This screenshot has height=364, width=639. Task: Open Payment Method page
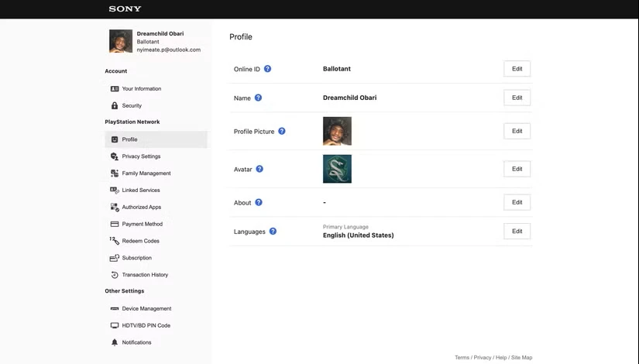(x=143, y=224)
